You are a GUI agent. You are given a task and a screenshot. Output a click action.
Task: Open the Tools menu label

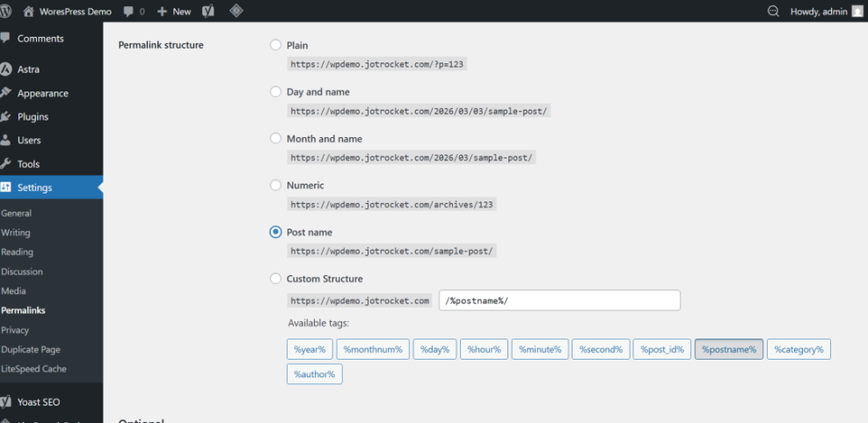pos(28,164)
